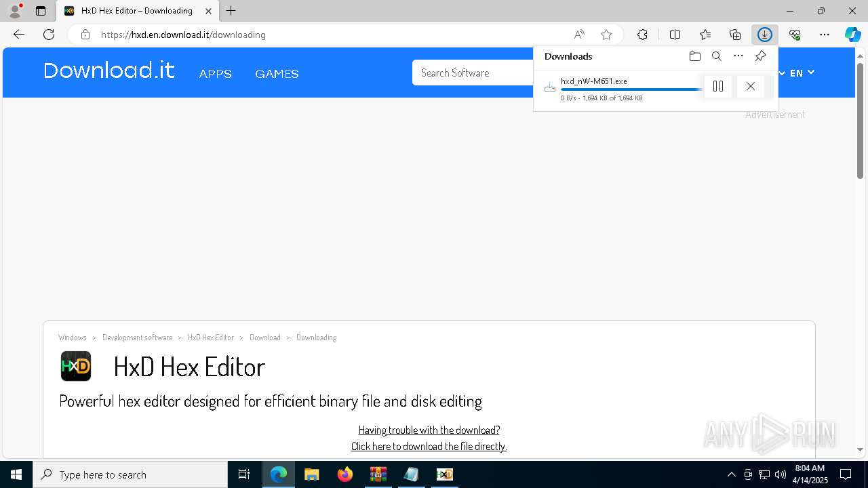Screen dimensions: 868x488
Task: Open HxD Hex Editor breadcrumb link
Action: coord(211,338)
